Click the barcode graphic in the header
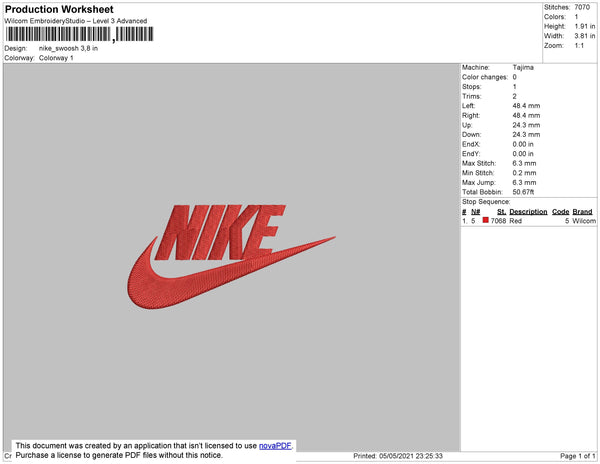 tap(79, 34)
